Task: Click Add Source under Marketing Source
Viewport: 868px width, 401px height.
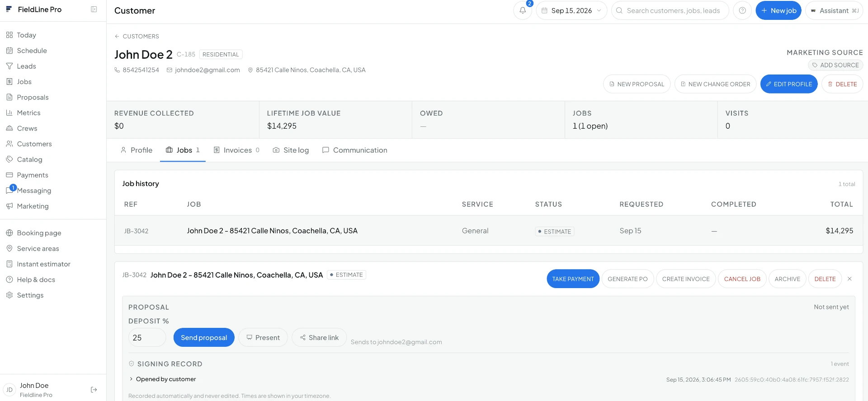Action: (x=835, y=65)
